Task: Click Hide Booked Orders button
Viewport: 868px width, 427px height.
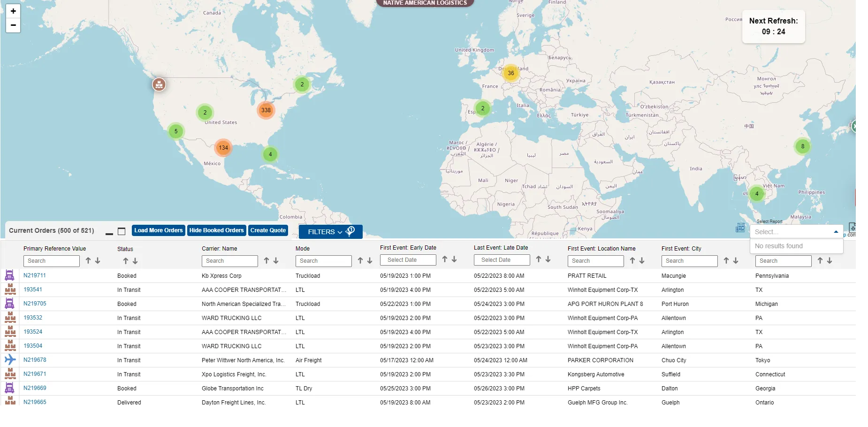Action: 216,230
